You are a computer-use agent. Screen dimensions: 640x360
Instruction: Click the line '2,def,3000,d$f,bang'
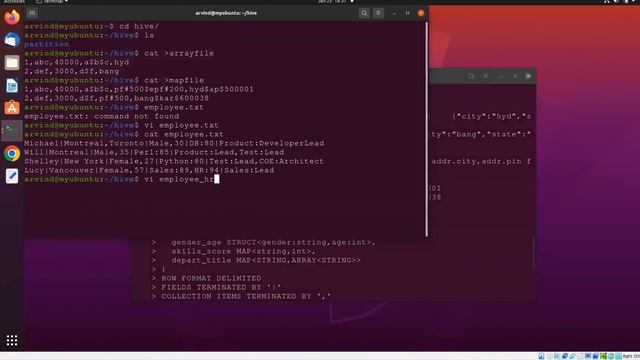pyautogui.click(x=71, y=71)
